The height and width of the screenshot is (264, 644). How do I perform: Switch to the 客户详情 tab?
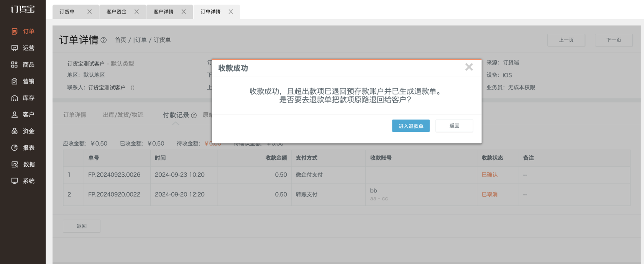pos(164,12)
